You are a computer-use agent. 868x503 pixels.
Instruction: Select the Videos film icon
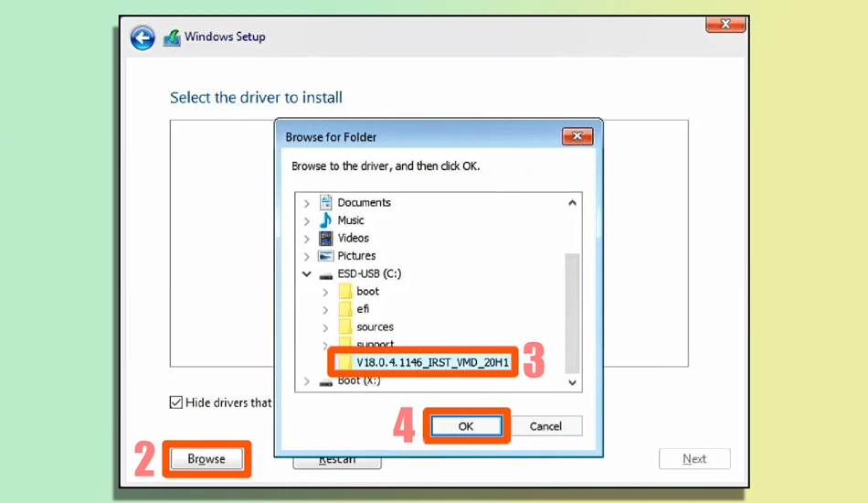325,238
